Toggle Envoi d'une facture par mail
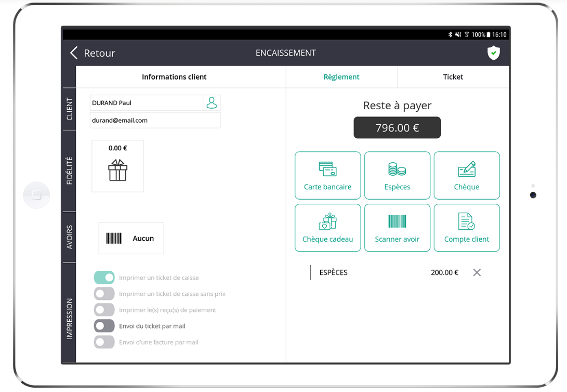This screenshot has height=392, width=567. pos(104,342)
